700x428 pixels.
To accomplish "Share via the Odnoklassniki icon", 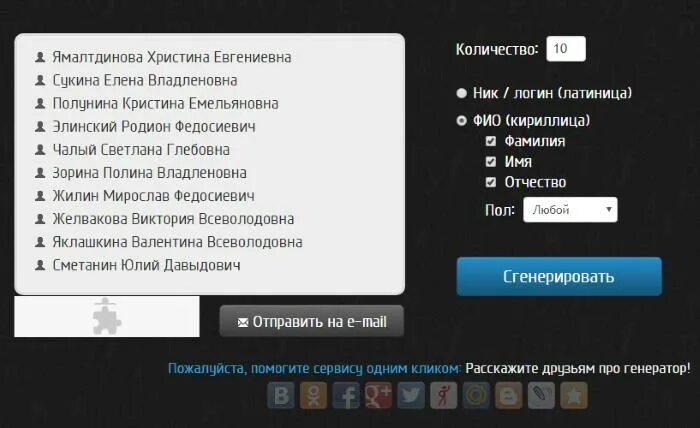I will coord(313,395).
